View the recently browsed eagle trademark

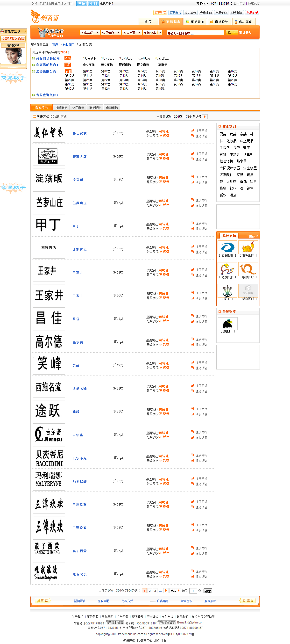[227, 324]
